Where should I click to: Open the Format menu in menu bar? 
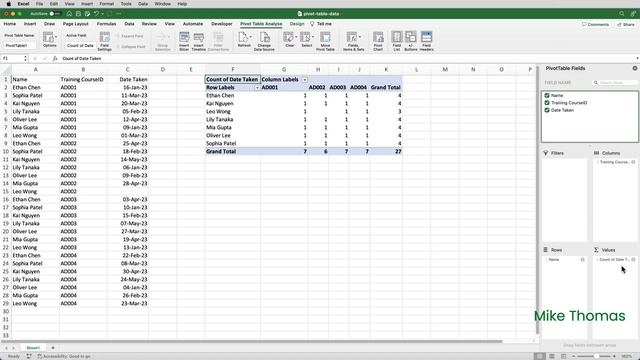(x=107, y=4)
